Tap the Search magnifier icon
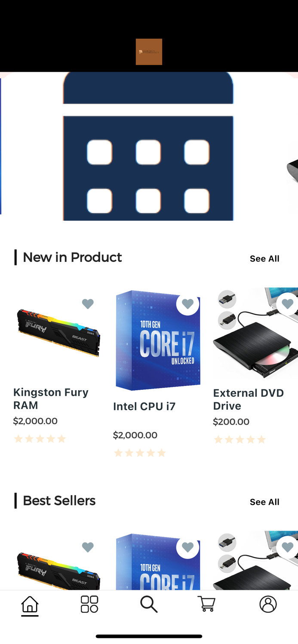 coord(149,604)
